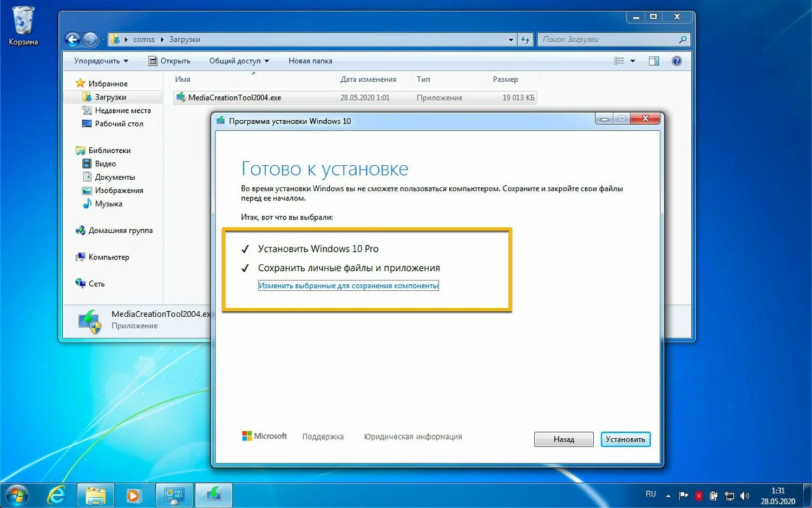The image size is (812, 508).
Task: Open the Общий доступ dropdown
Action: [239, 61]
